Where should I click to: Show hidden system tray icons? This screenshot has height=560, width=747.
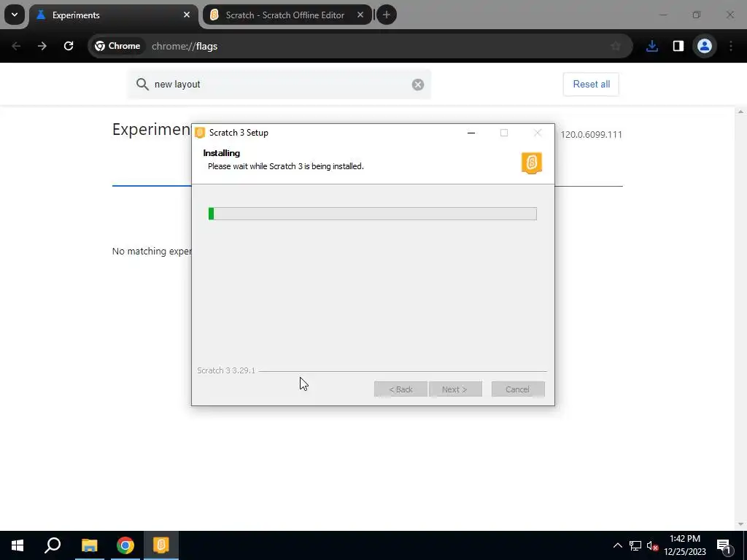[x=617, y=545]
